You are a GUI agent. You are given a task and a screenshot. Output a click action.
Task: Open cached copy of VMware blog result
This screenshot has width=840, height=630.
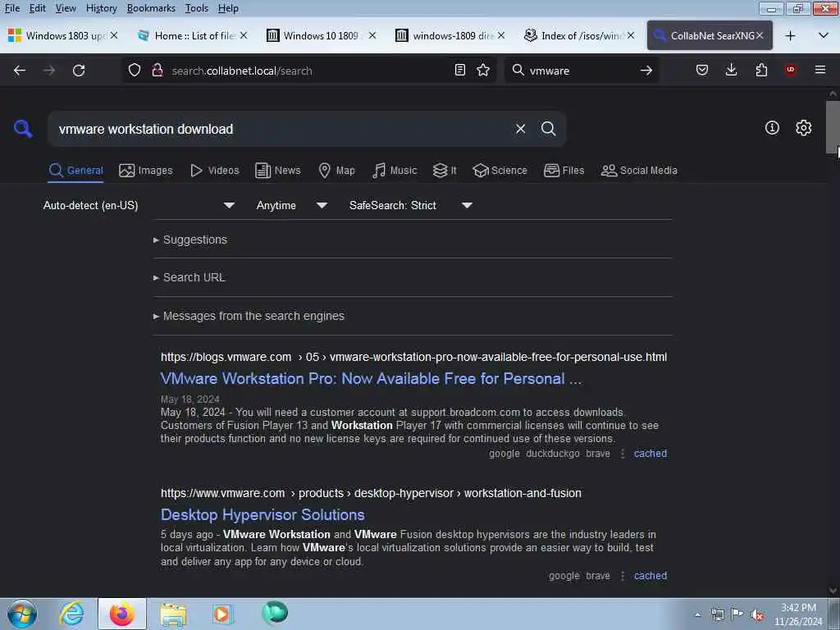point(651,453)
